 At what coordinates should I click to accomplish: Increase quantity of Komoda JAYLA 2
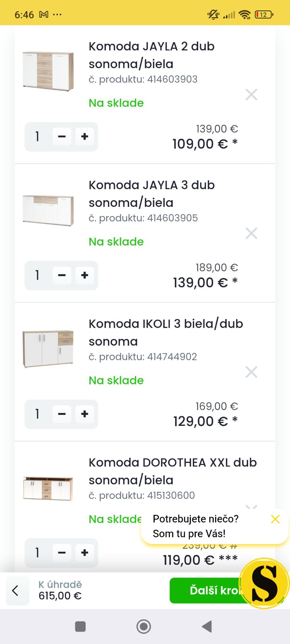point(85,137)
